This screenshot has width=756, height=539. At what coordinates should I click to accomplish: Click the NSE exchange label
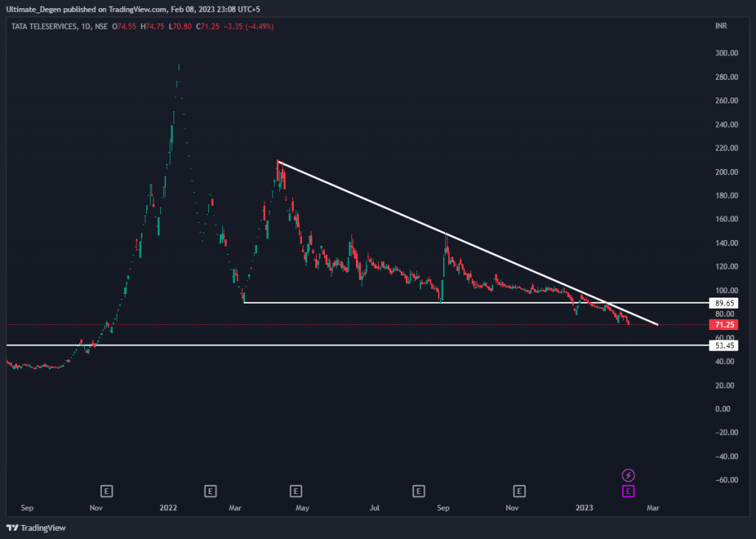101,27
